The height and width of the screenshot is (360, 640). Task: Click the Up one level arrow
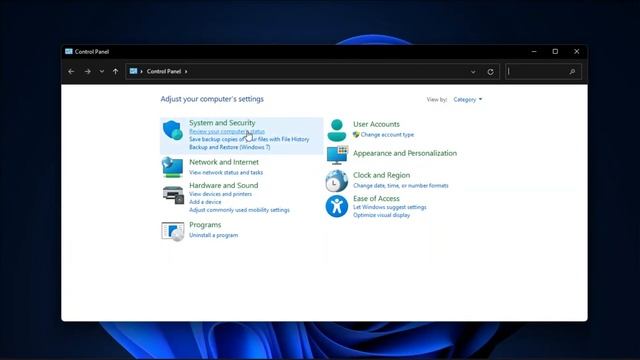[116, 71]
